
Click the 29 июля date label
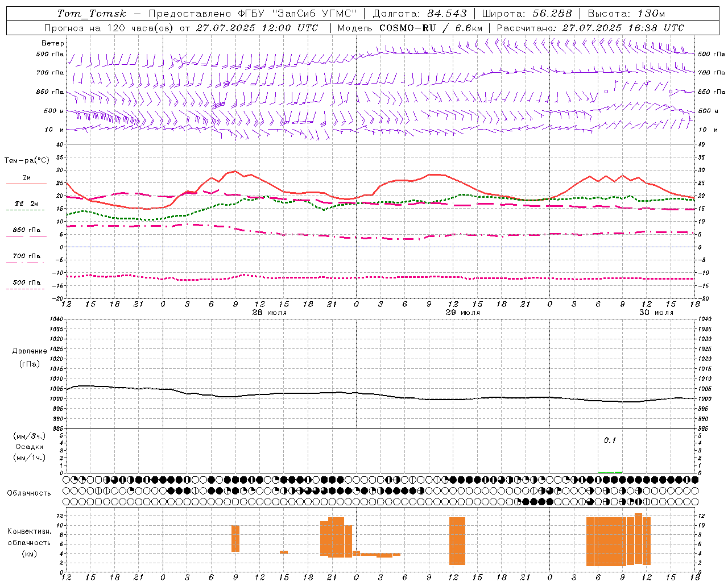click(x=462, y=313)
